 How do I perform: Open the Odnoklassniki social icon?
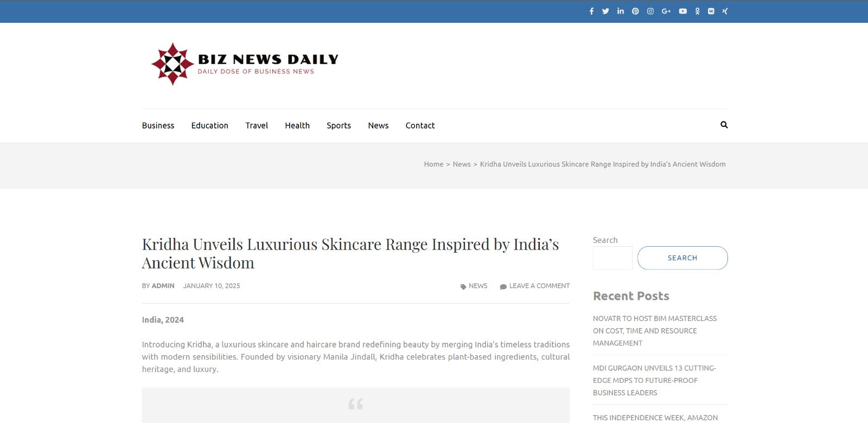(x=698, y=11)
